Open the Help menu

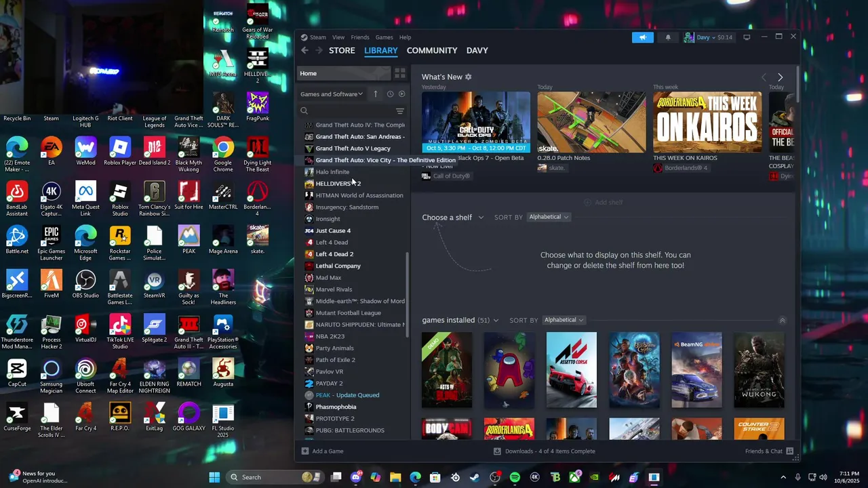405,37
